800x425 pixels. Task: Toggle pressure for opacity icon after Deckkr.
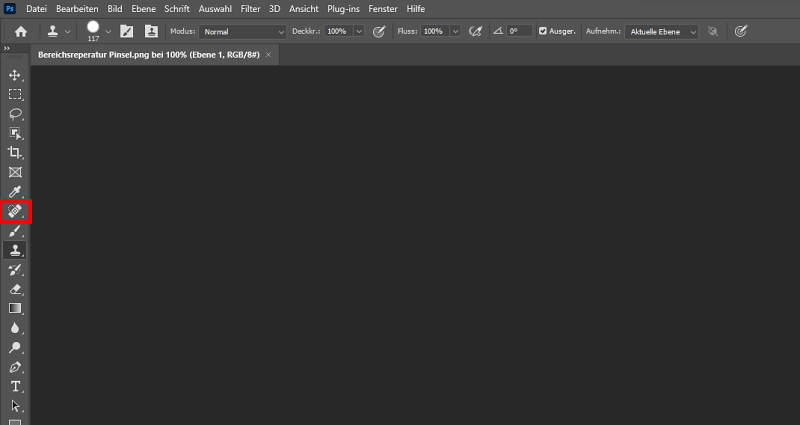[x=379, y=32]
